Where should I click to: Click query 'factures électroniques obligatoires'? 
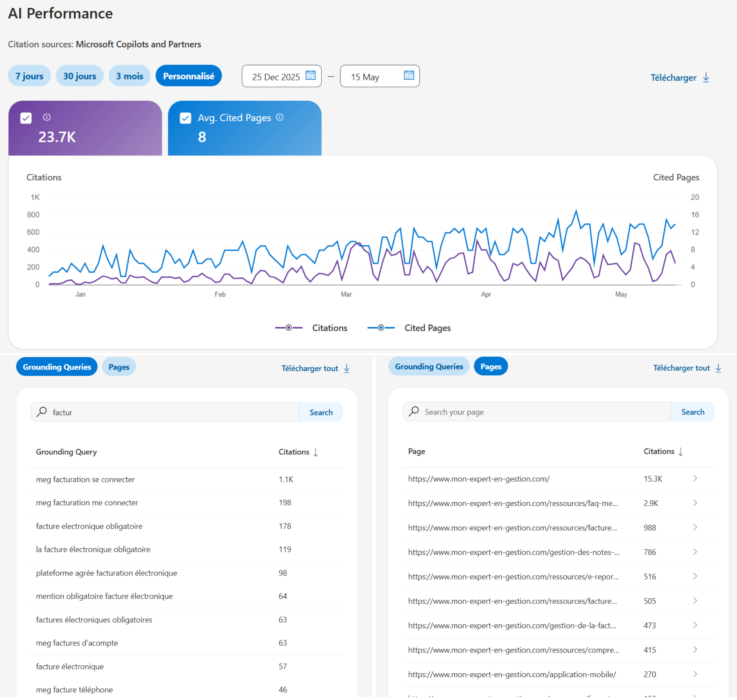point(94,620)
